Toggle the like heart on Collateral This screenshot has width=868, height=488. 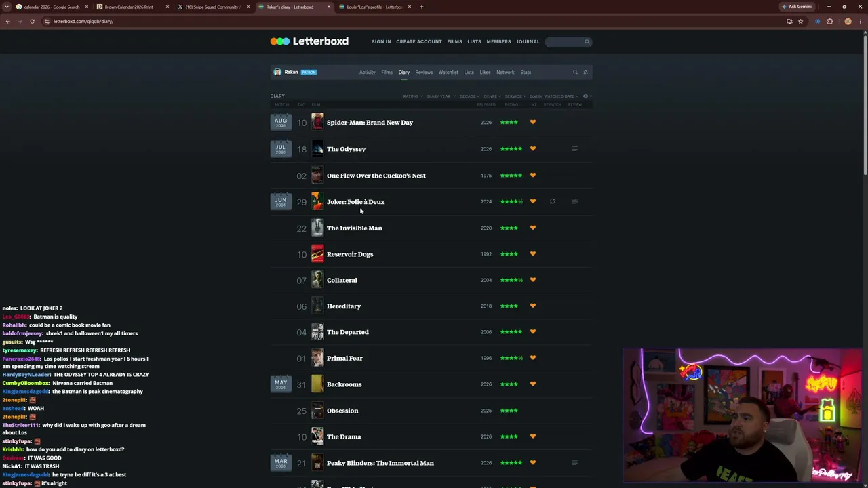click(x=533, y=279)
